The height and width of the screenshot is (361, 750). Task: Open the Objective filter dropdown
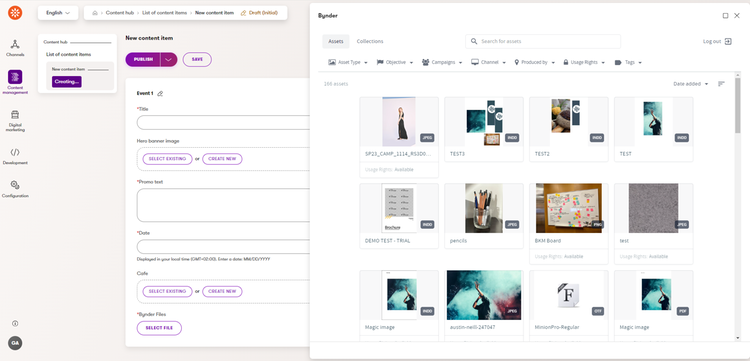click(395, 63)
